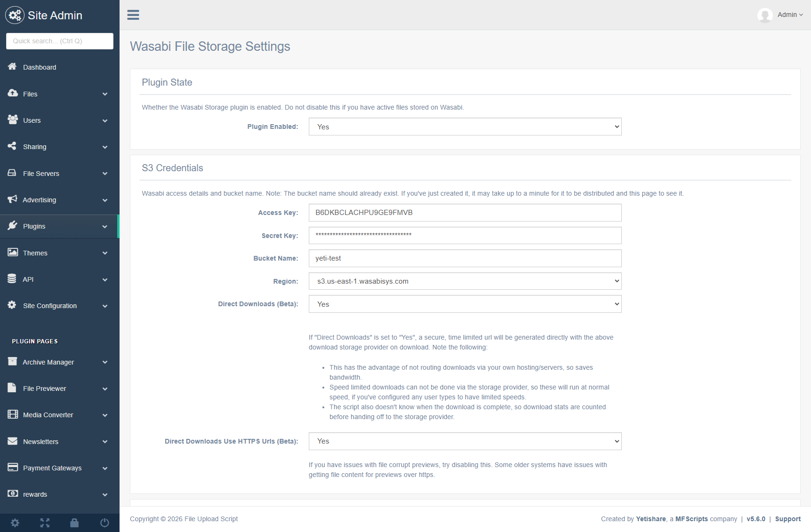811x532 pixels.
Task: Open the Plugin Enabled dropdown
Action: (465, 127)
